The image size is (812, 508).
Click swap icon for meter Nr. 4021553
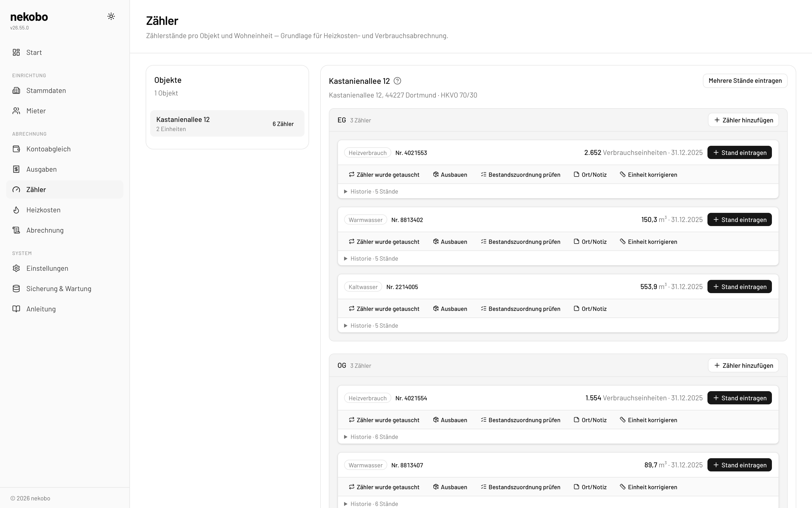351,174
